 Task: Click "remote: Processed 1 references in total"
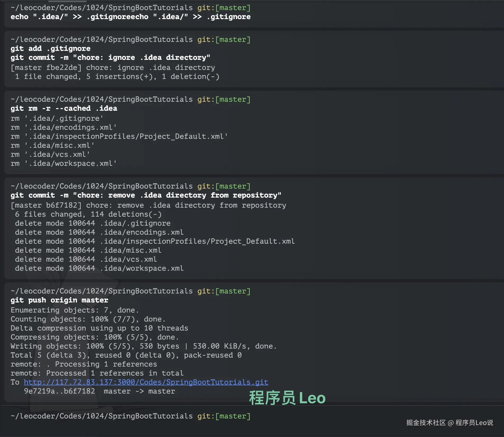coord(97,373)
